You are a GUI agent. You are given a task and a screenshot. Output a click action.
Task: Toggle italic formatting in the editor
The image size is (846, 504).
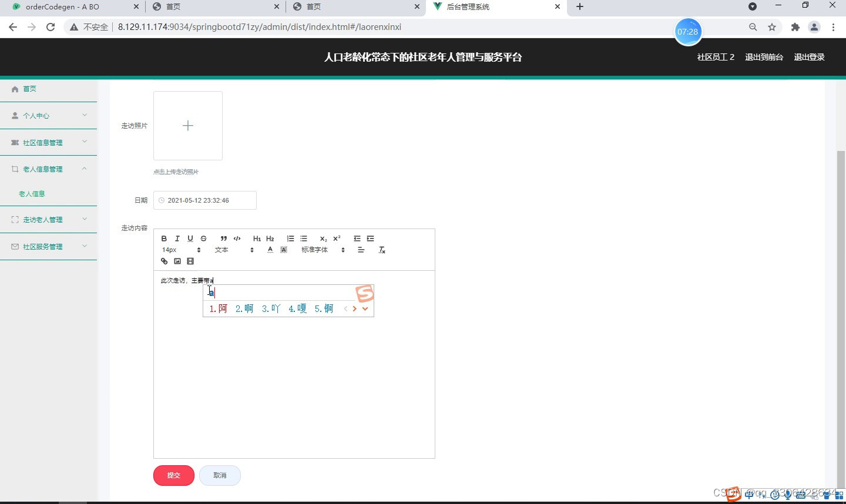click(177, 238)
